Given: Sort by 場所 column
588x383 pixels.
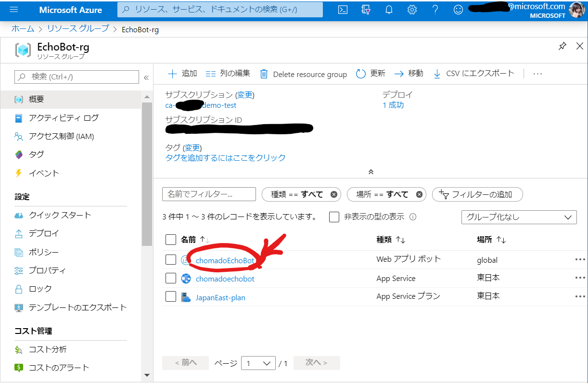Looking at the screenshot, I should coord(491,240).
